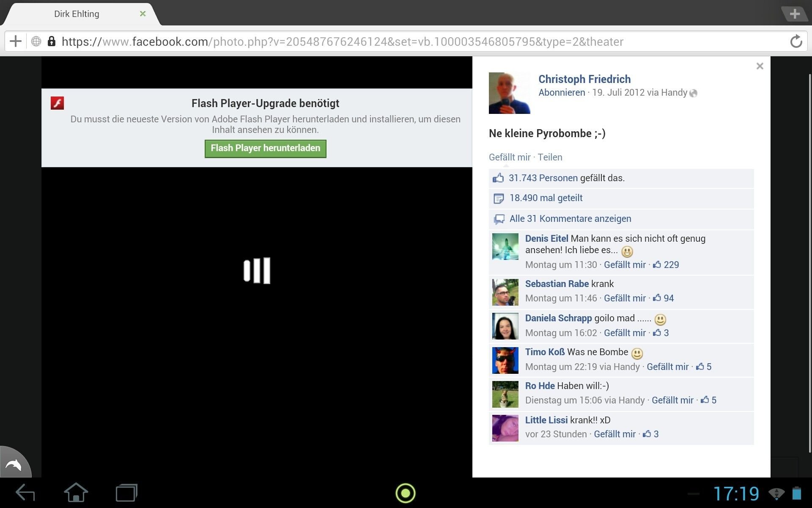812x508 pixels.
Task: Click Abonnieren to subscribe
Action: (x=562, y=92)
